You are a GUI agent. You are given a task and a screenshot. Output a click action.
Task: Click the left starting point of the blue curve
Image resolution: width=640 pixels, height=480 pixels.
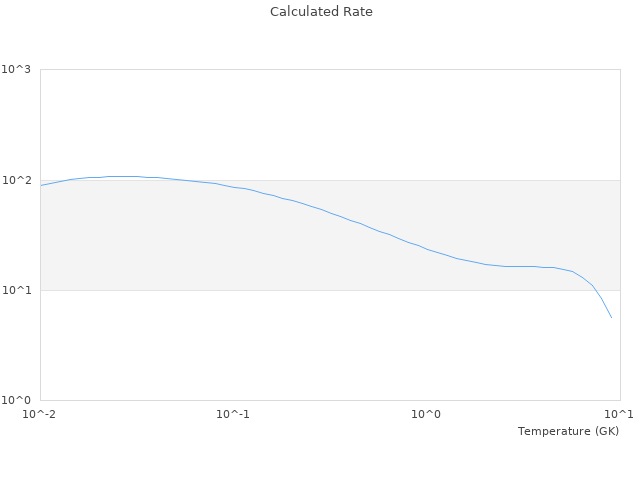[x=41, y=185]
